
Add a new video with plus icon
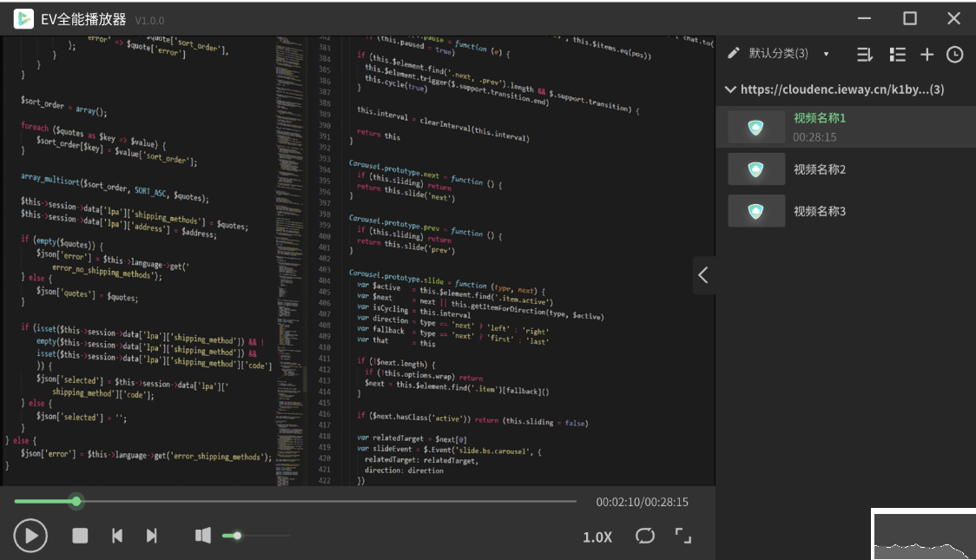click(x=927, y=55)
